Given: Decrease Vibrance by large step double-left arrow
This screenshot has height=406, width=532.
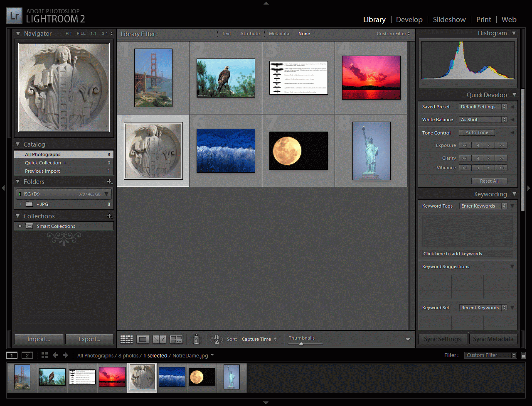Looking at the screenshot, I should pyautogui.click(x=465, y=168).
